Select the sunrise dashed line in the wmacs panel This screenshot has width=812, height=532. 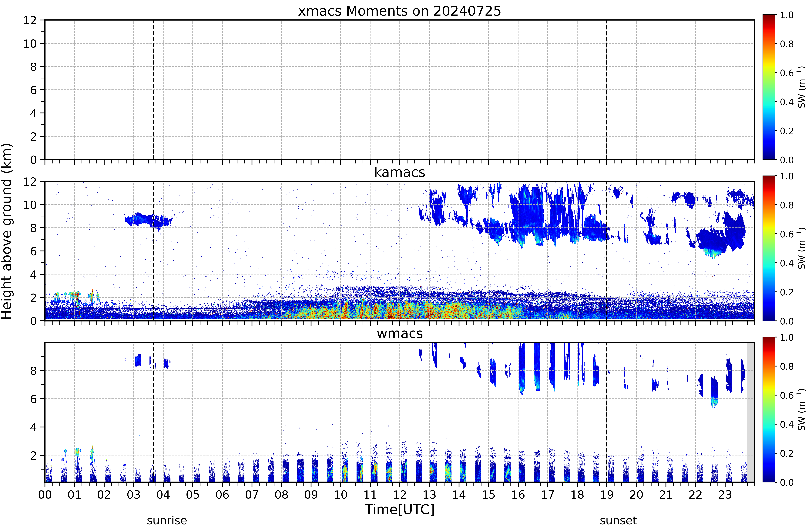(x=153, y=412)
